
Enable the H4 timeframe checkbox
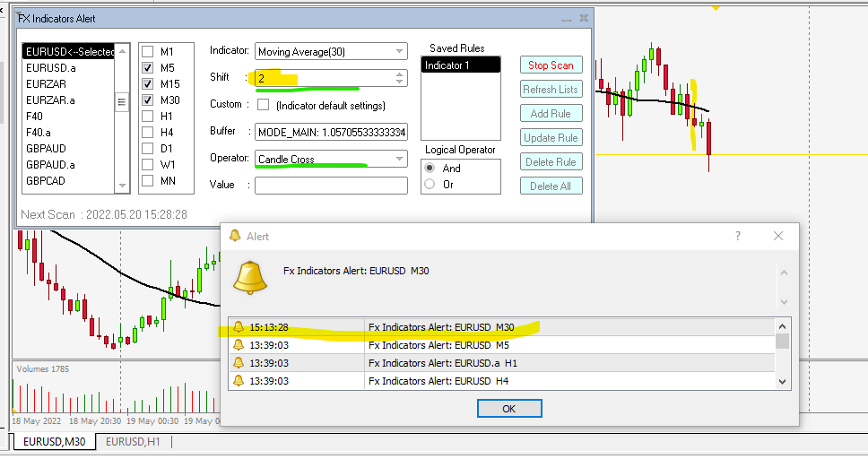click(x=148, y=133)
